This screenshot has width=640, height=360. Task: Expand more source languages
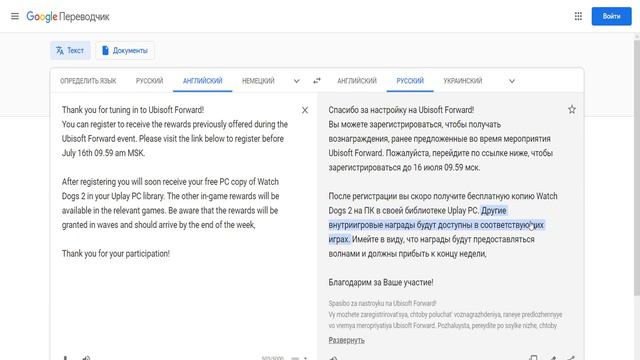coord(297,81)
